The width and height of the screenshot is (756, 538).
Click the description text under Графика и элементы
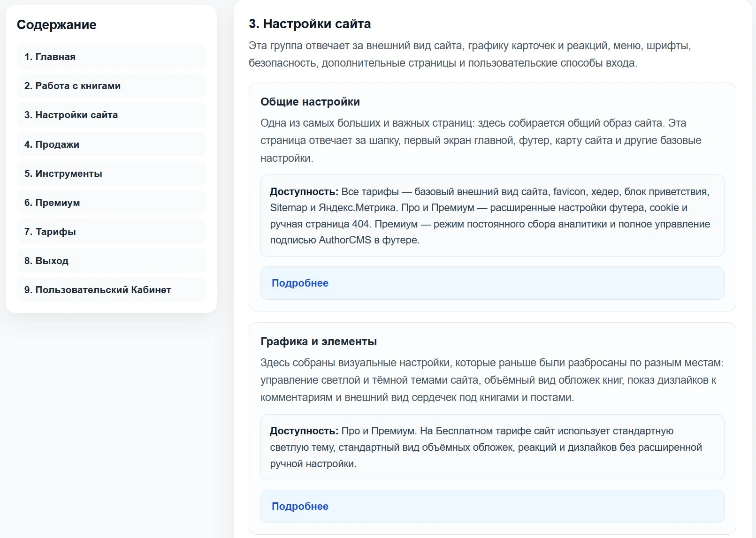492,380
